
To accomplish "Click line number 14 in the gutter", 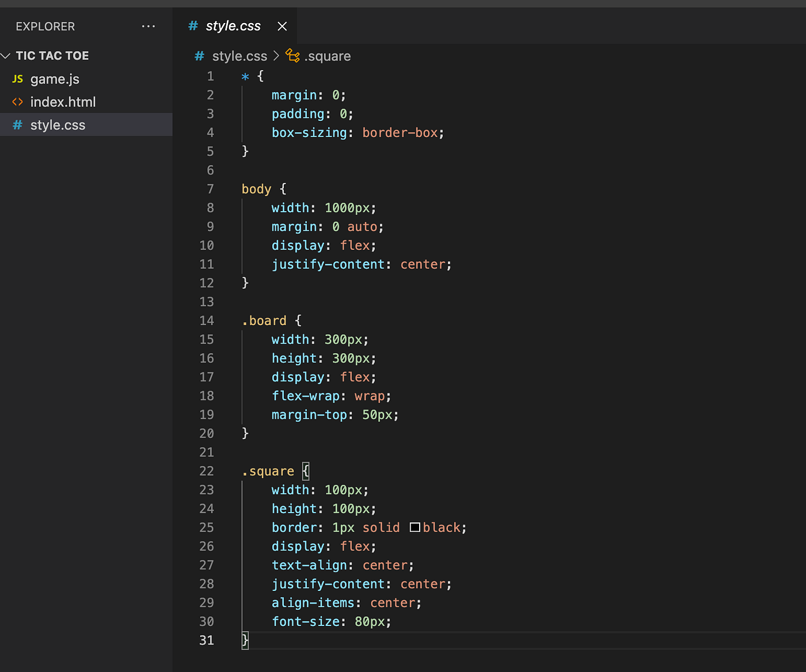I will coord(207,320).
